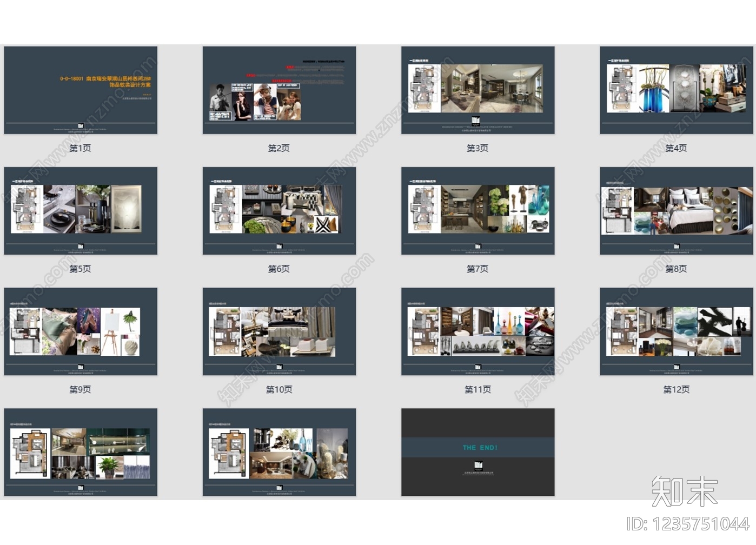Select the page 8 bedroom slide thumbnail

[677, 211]
